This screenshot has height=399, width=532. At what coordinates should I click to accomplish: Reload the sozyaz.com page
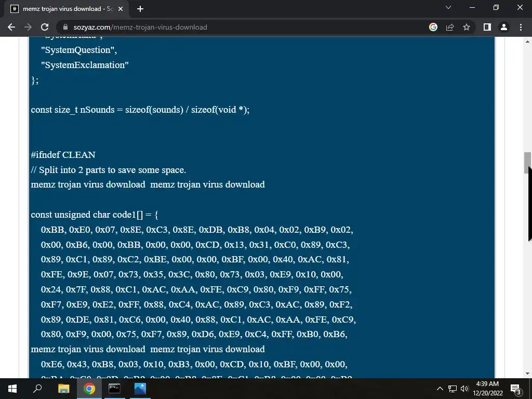[45, 27]
